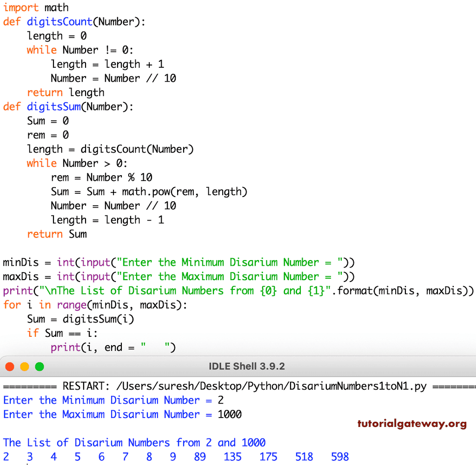
Task: Click the import math statement
Action: (36, 7)
